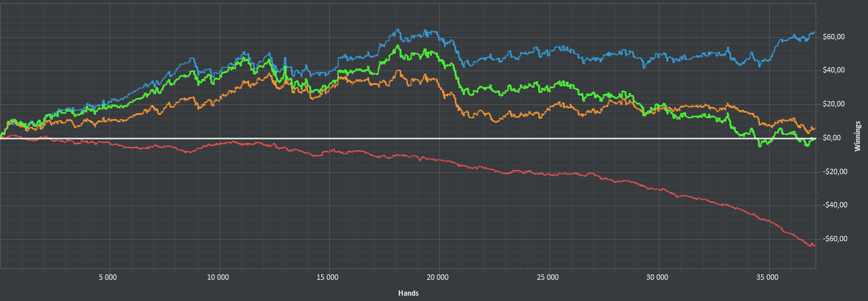Click the 10 000 hands axis label
This screenshot has width=868, height=301.
(x=218, y=276)
